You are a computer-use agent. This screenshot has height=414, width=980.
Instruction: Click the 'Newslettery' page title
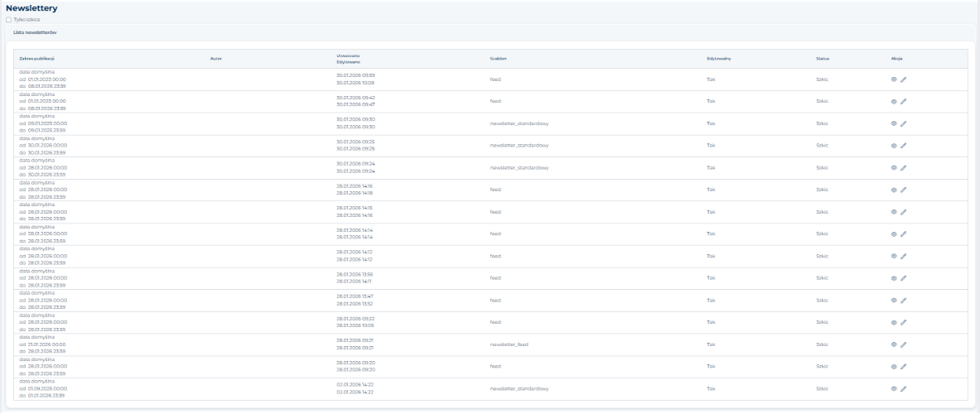click(31, 8)
